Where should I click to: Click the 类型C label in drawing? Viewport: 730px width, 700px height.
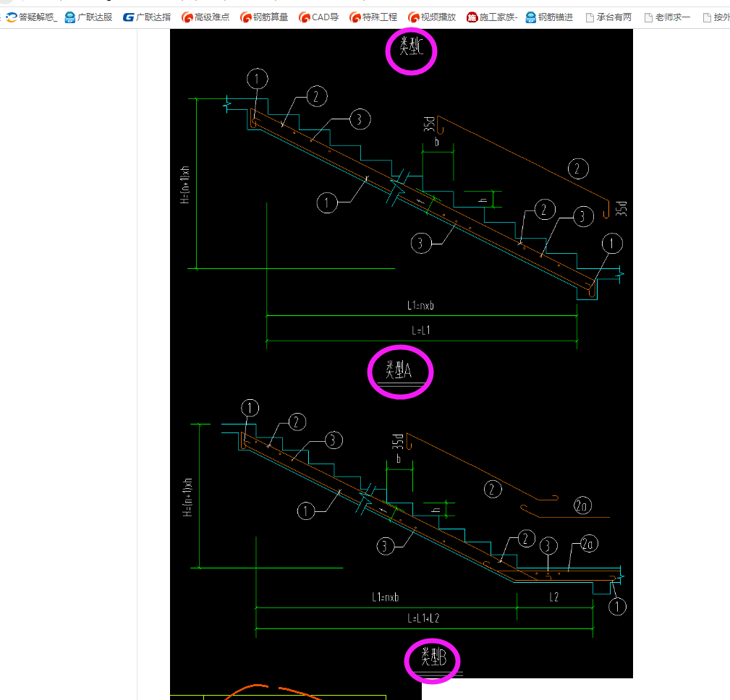click(411, 46)
